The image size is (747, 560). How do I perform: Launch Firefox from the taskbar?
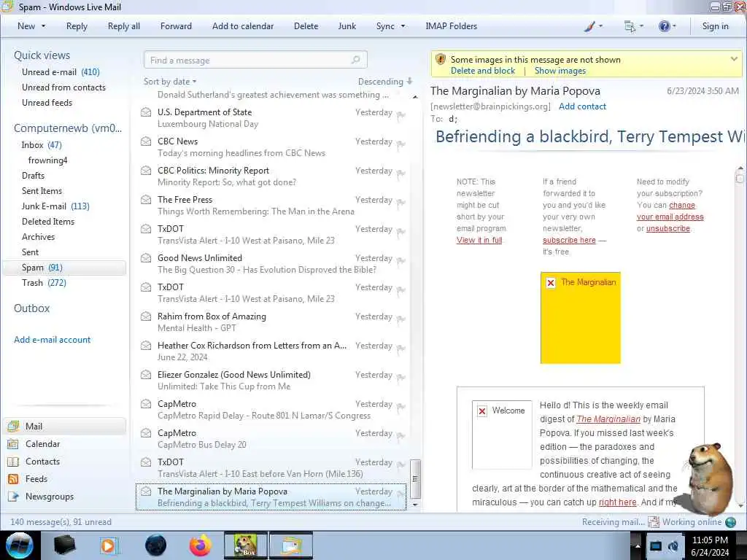201,545
